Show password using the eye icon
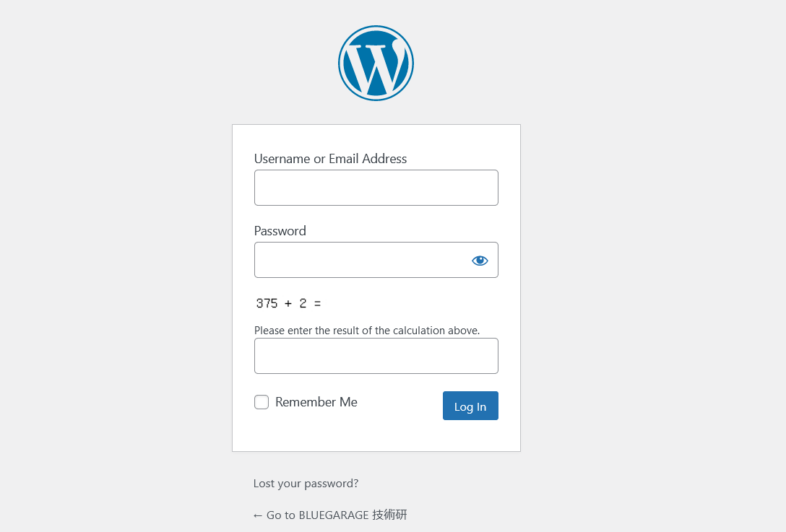This screenshot has width=786, height=532. 480,261
